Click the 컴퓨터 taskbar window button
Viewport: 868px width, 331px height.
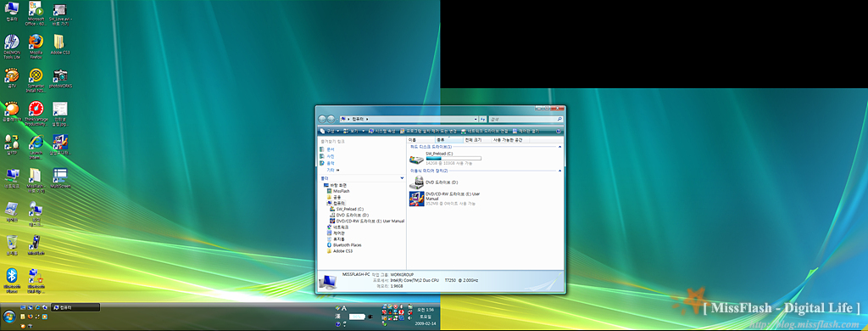[75, 307]
